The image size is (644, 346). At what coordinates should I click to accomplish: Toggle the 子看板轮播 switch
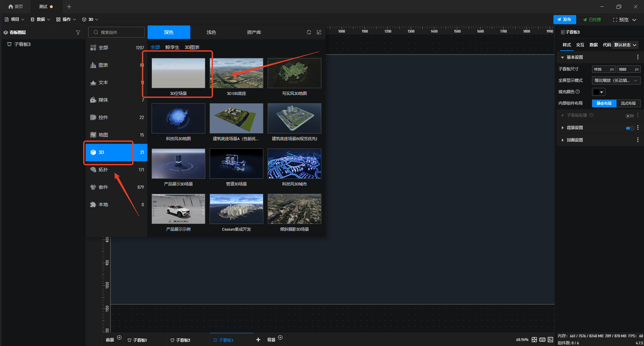[630, 116]
